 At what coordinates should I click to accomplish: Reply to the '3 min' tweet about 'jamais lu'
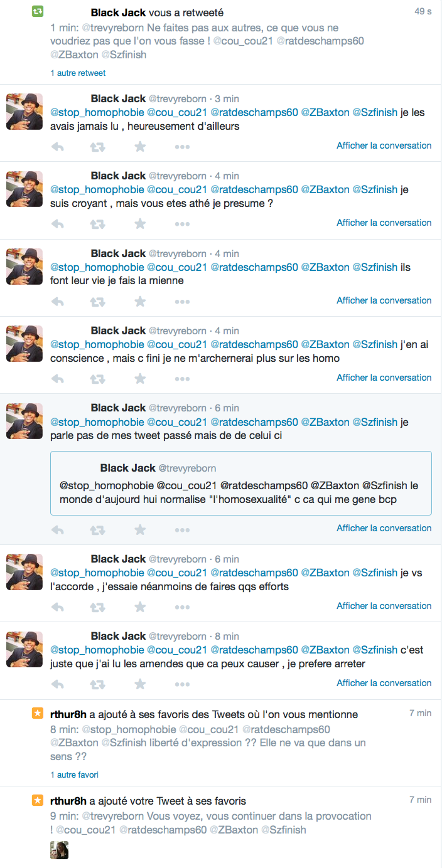pos(57,147)
